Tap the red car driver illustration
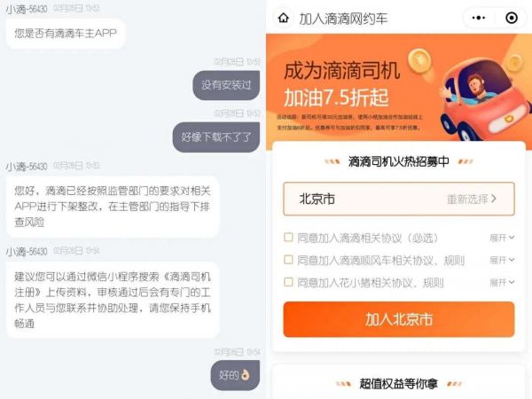Screen dimensions: 532x399 tap(485, 100)
